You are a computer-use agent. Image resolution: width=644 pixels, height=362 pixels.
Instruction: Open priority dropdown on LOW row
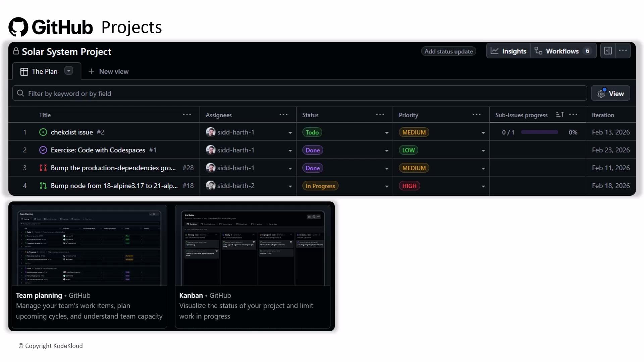tap(483, 150)
